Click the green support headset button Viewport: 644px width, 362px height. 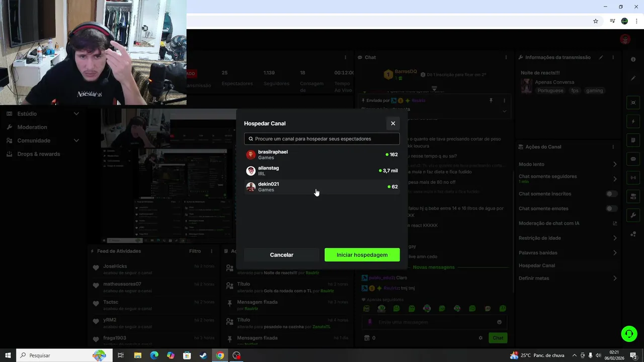629,333
